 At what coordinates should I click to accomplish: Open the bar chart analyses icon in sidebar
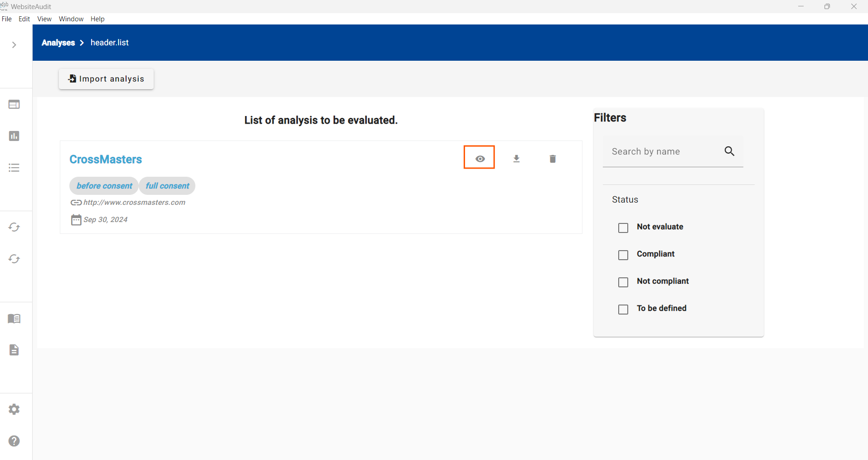coord(14,136)
